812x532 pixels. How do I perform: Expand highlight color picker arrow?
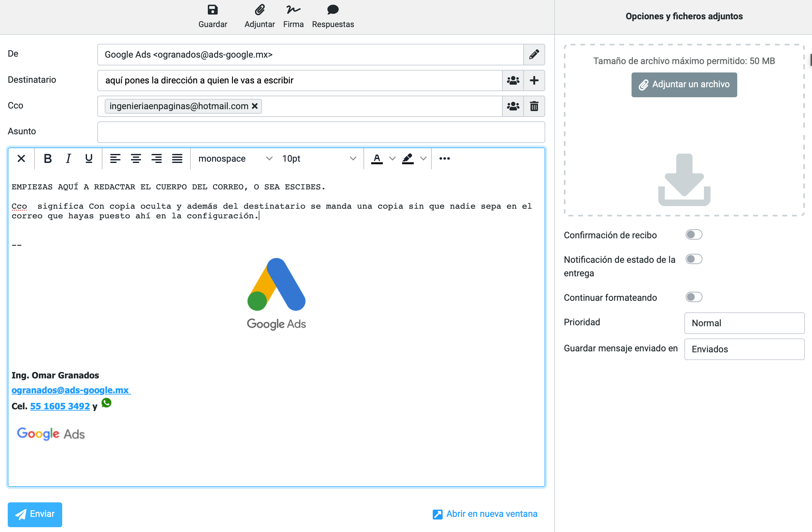point(423,158)
